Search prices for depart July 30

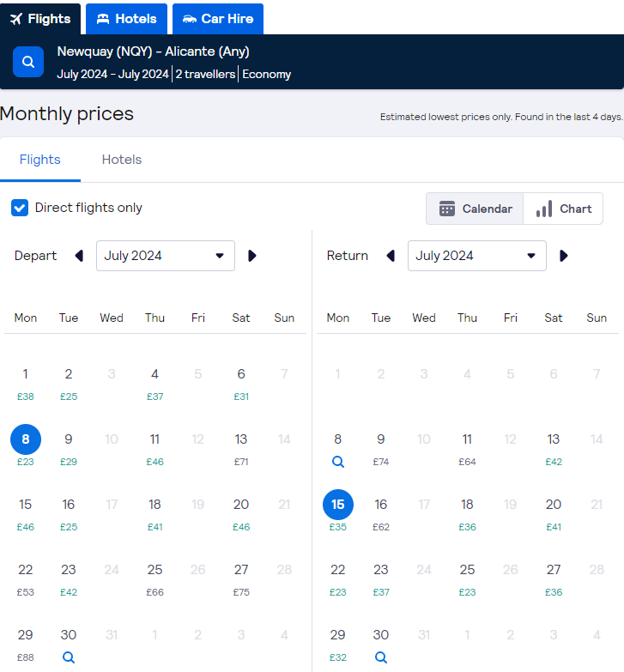[69, 657]
